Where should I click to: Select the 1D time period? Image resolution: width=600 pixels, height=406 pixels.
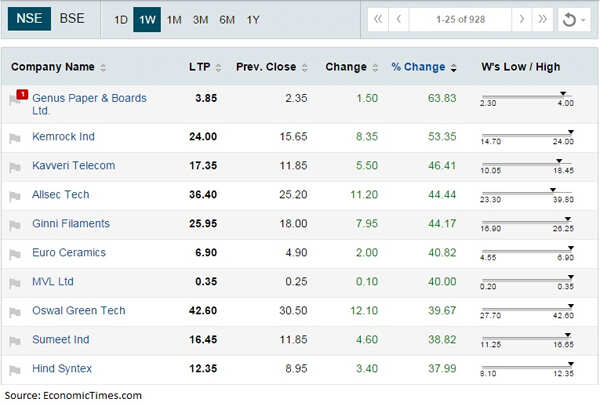tap(121, 20)
